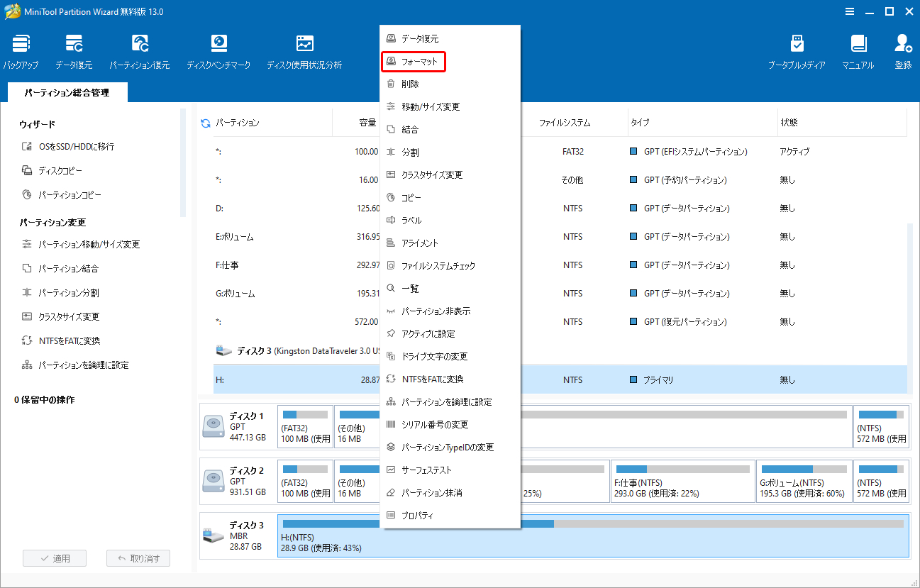
Task: Open the ディスクコピー wizard
Action: (61, 169)
